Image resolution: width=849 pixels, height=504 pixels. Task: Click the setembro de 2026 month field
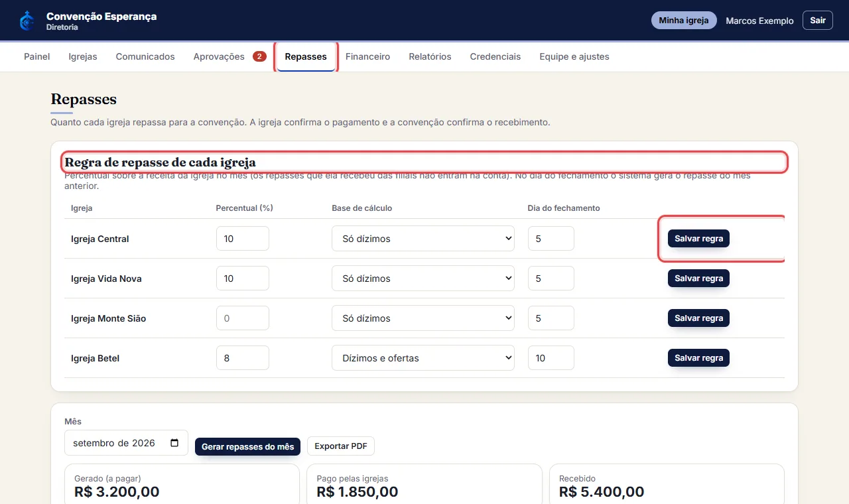click(x=126, y=443)
